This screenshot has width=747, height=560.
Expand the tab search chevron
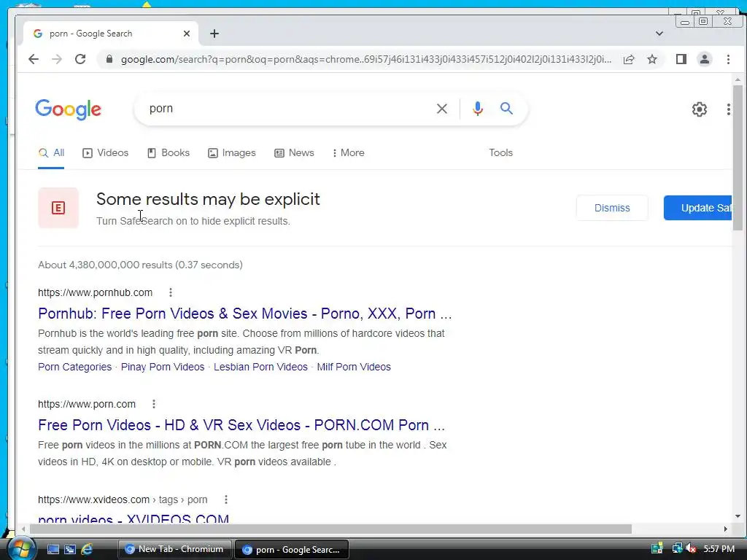[x=659, y=34]
